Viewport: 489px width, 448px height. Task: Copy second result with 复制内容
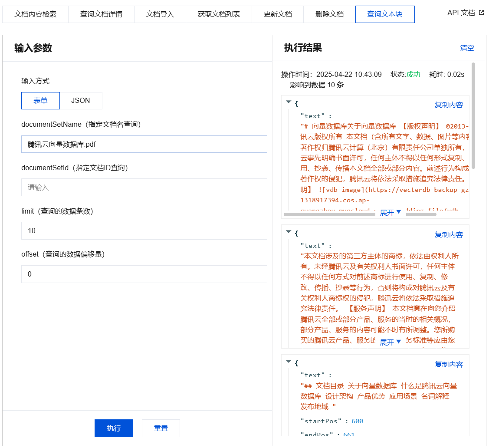pos(449,234)
